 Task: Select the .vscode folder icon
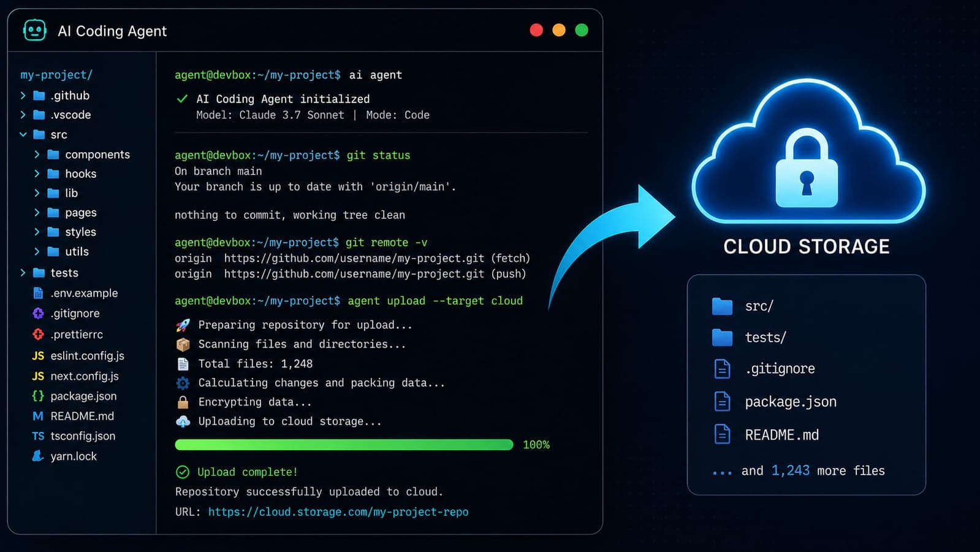[x=39, y=115]
